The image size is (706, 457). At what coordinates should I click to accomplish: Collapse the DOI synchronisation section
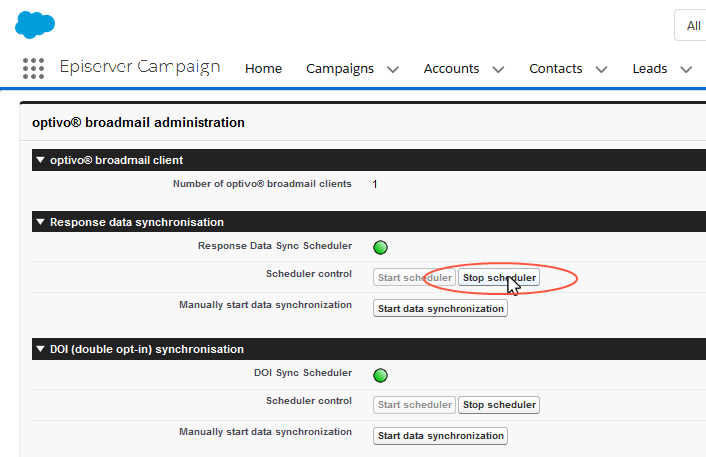(40, 349)
